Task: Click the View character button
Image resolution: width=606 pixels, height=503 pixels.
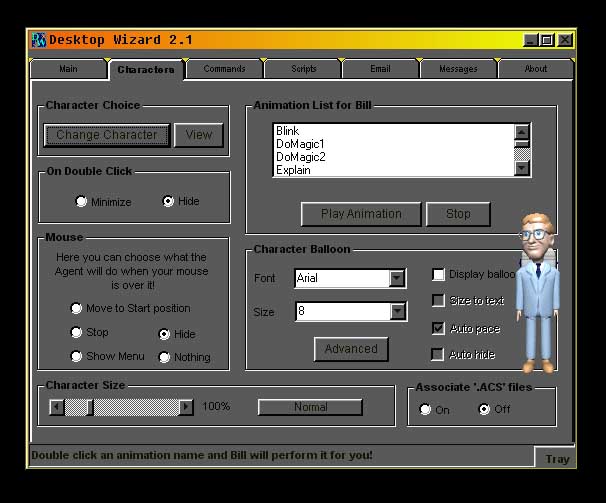Action: [x=199, y=135]
